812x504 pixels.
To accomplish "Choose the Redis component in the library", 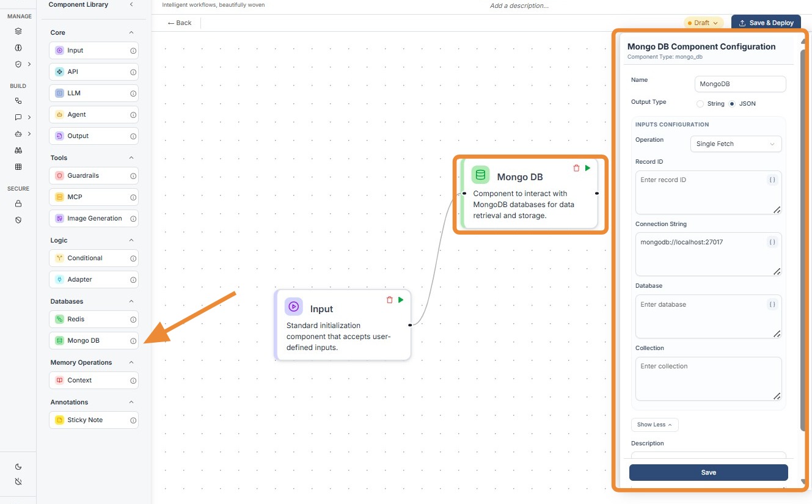I will pyautogui.click(x=93, y=320).
